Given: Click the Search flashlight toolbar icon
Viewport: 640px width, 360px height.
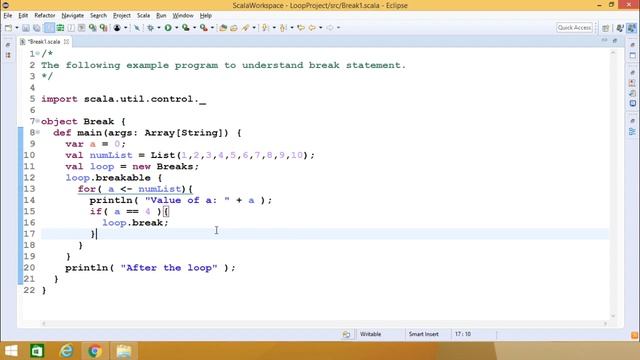Looking at the screenshot, I should (x=246, y=28).
